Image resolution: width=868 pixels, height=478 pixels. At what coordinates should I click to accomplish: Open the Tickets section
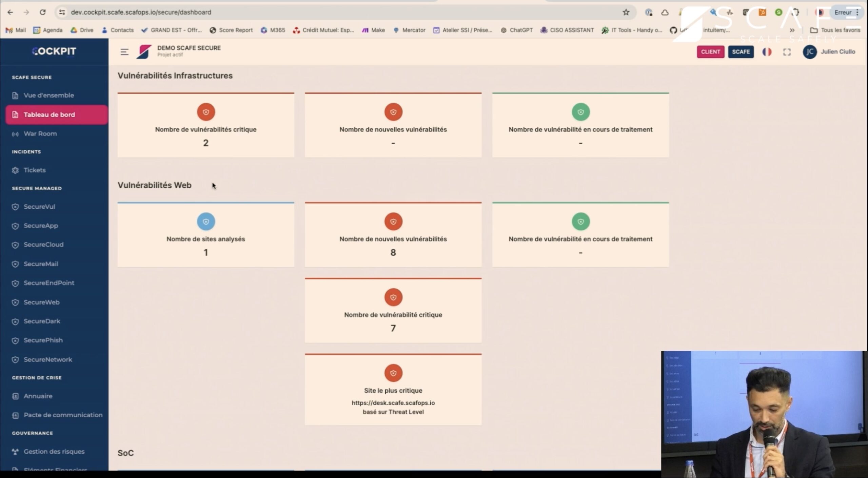click(x=34, y=169)
